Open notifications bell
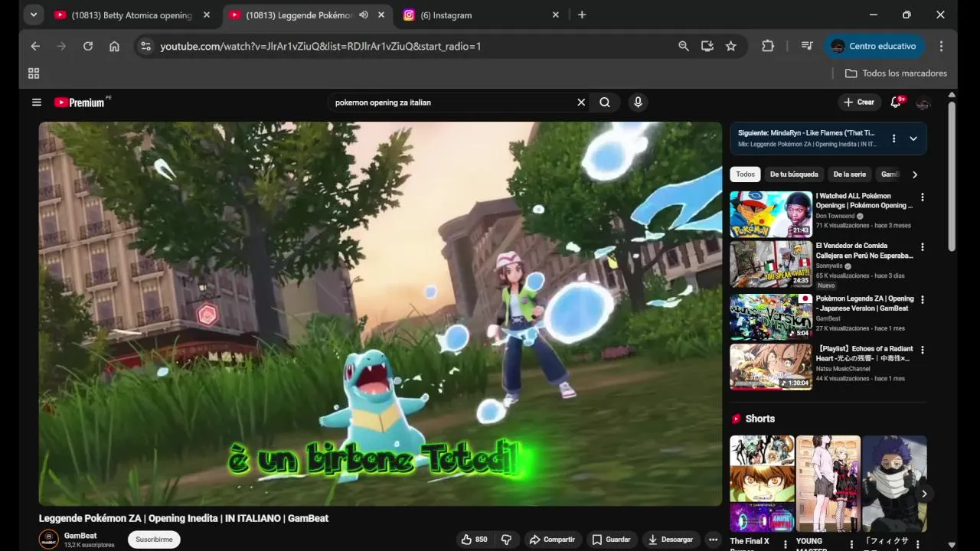Screen dimensions: 980x551 (x=896, y=103)
